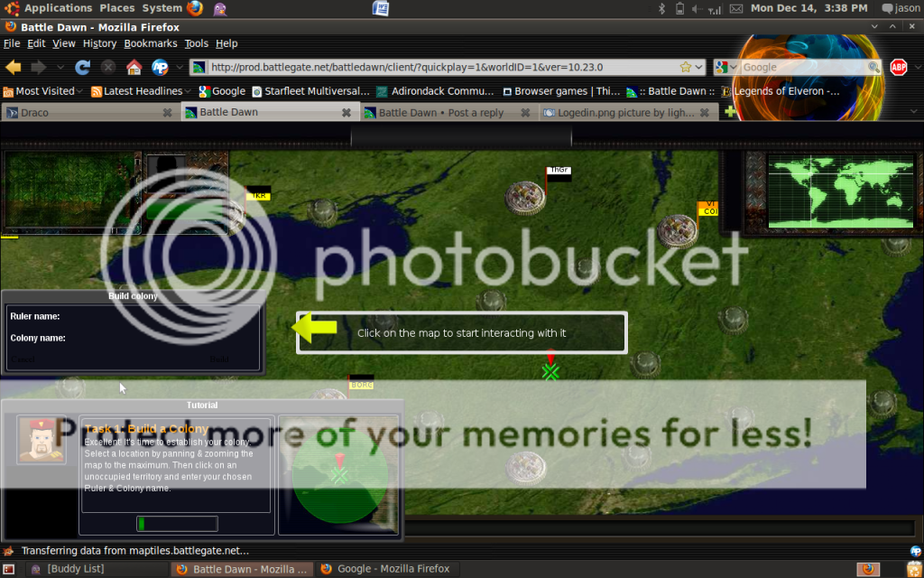Viewport: 924px width, 578px height.
Task: Click the ThGr colony on the map
Action: [525, 197]
